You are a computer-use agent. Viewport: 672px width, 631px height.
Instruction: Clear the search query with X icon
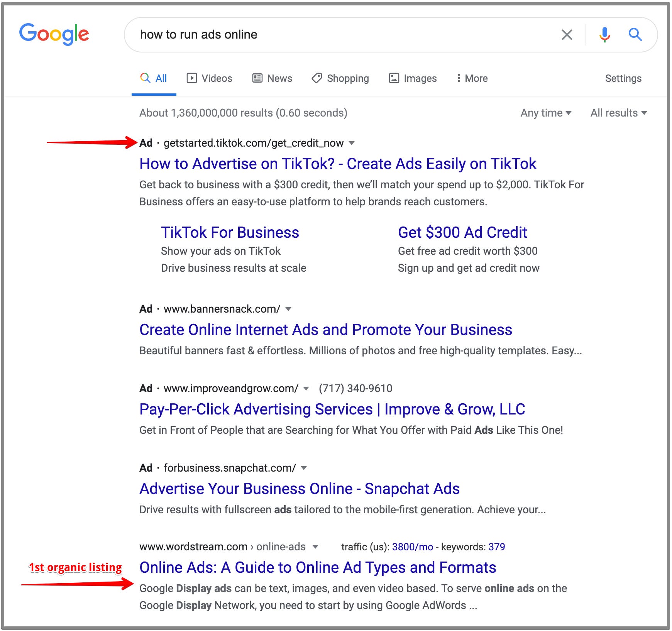tap(567, 35)
